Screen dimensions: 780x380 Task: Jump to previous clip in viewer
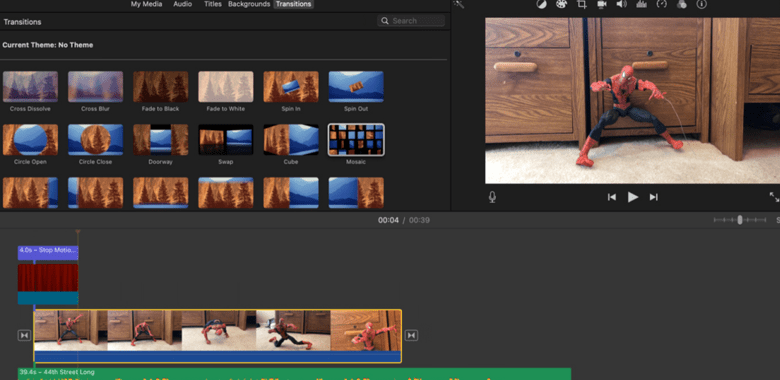coord(611,197)
